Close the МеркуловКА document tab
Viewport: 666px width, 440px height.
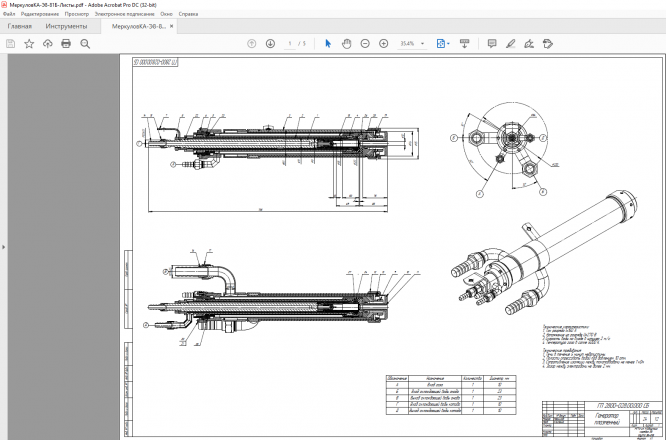173,26
